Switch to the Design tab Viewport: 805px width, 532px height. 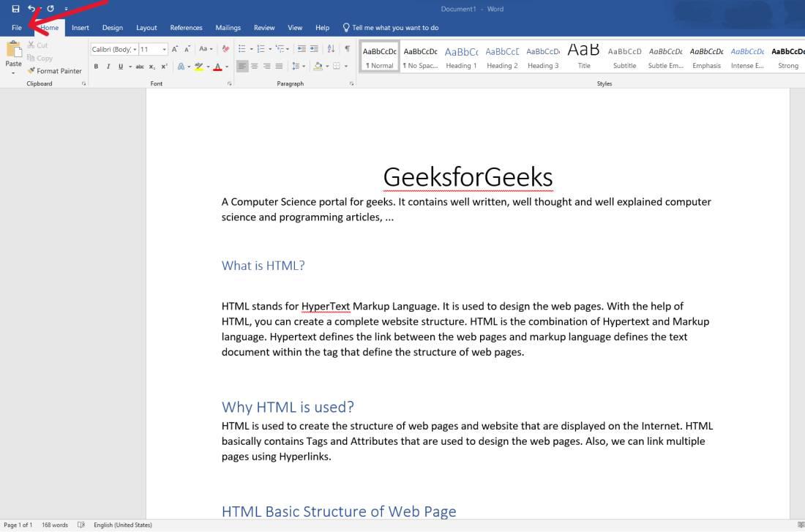coord(113,28)
